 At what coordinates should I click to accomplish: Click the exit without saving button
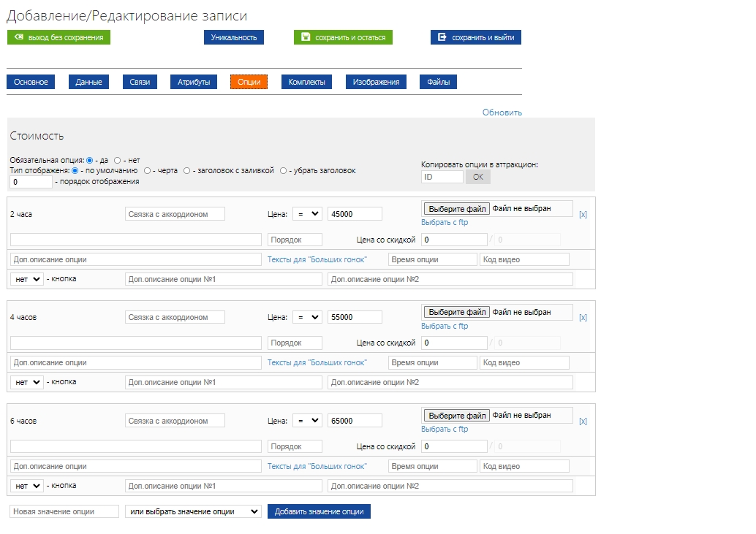point(58,37)
